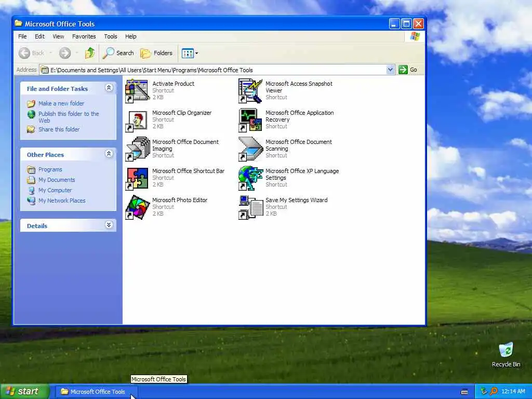Select the Microsoft Photo Editor icon
The width and height of the screenshot is (532, 399).
click(x=137, y=207)
